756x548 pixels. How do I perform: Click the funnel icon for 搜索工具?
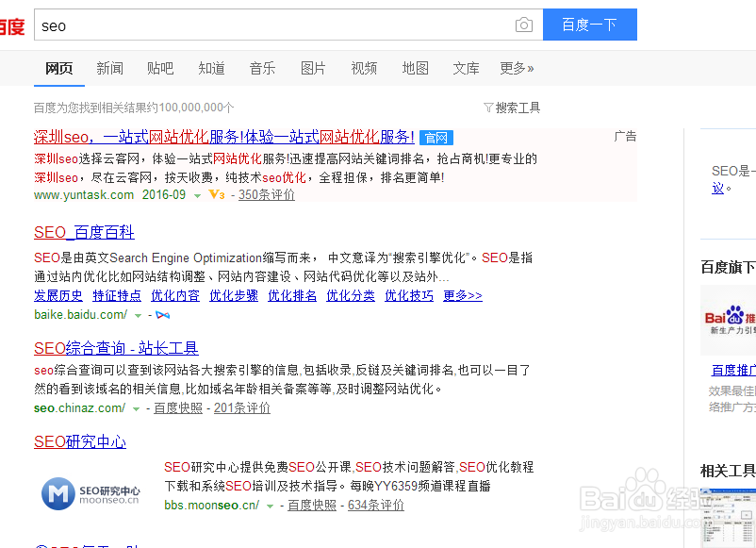(488, 108)
